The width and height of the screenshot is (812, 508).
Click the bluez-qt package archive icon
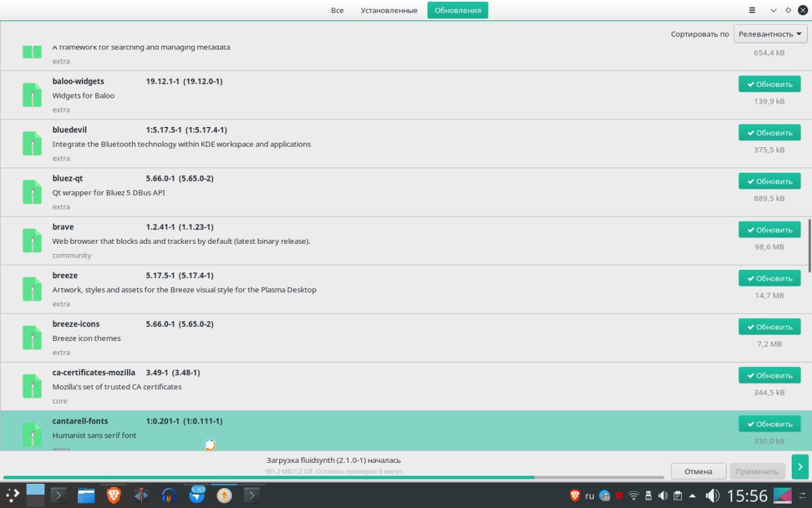tap(32, 192)
